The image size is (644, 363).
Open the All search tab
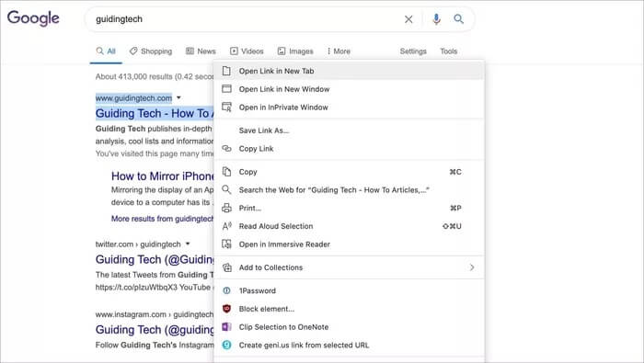click(x=106, y=51)
